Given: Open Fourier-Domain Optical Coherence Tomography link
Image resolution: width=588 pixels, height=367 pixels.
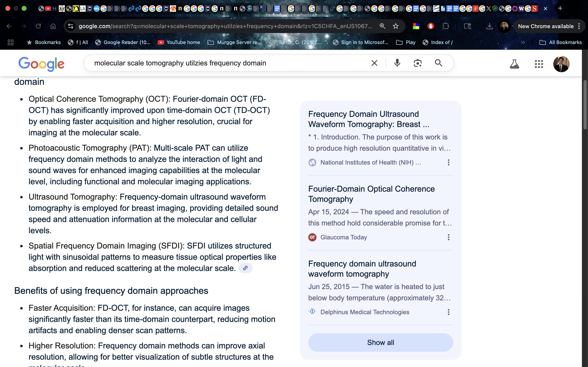Looking at the screenshot, I should coord(371,194).
